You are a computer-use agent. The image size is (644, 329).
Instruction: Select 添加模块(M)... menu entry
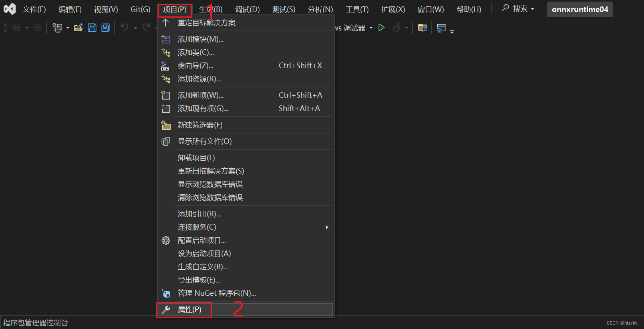pos(246,39)
